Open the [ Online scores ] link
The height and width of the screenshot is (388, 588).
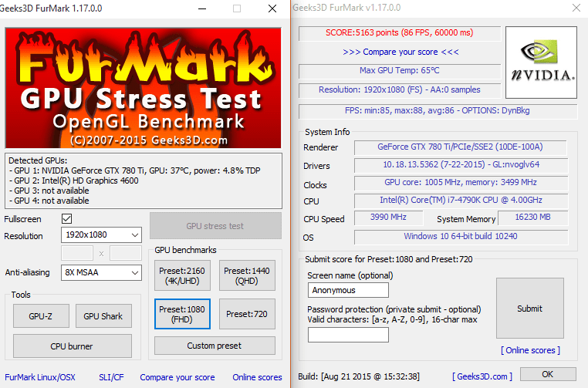click(530, 350)
